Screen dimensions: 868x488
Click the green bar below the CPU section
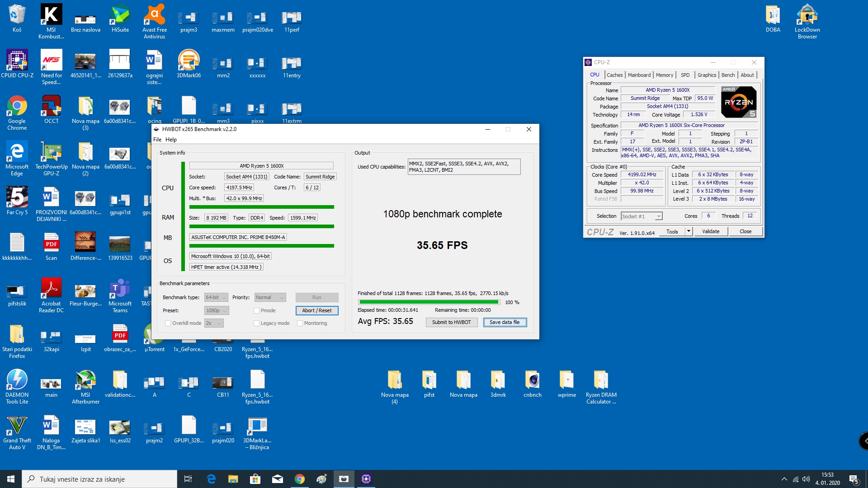pos(262,207)
